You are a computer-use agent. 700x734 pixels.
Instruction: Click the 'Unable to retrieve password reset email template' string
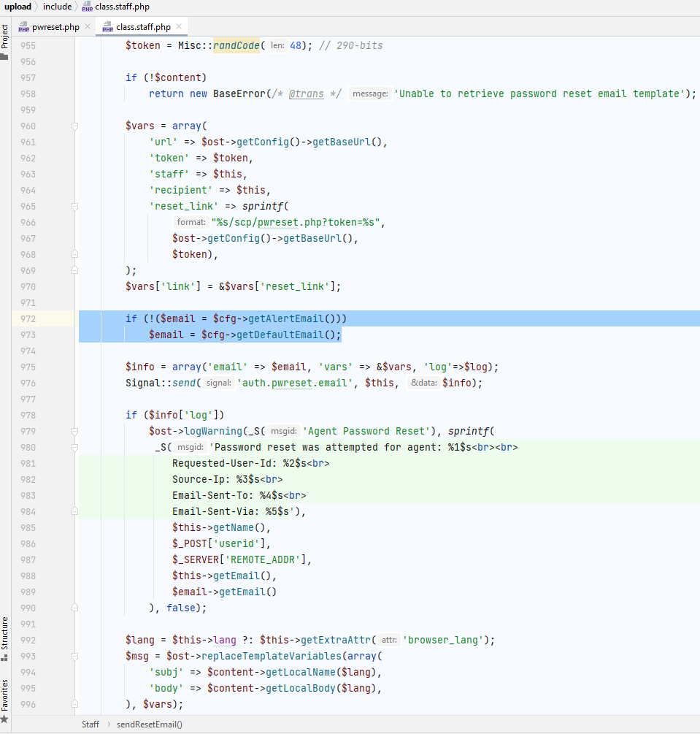coord(539,93)
